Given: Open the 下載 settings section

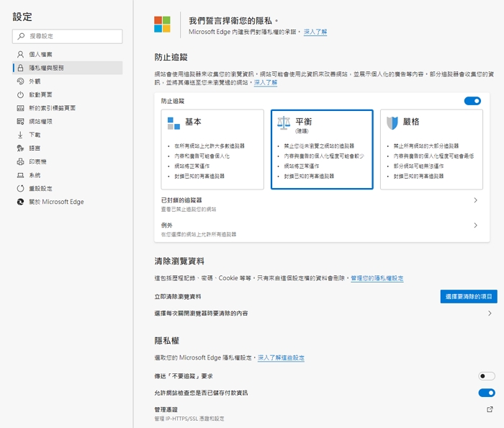Looking at the screenshot, I should point(68,135).
